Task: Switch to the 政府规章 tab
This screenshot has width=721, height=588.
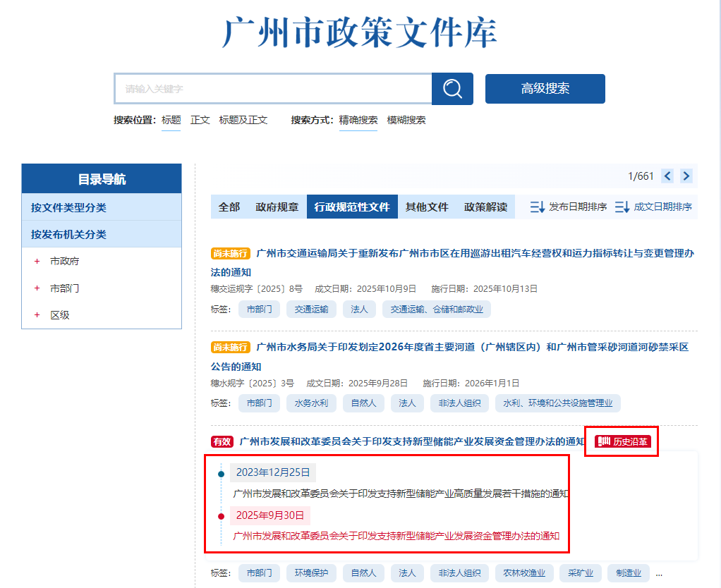Action: (278, 207)
